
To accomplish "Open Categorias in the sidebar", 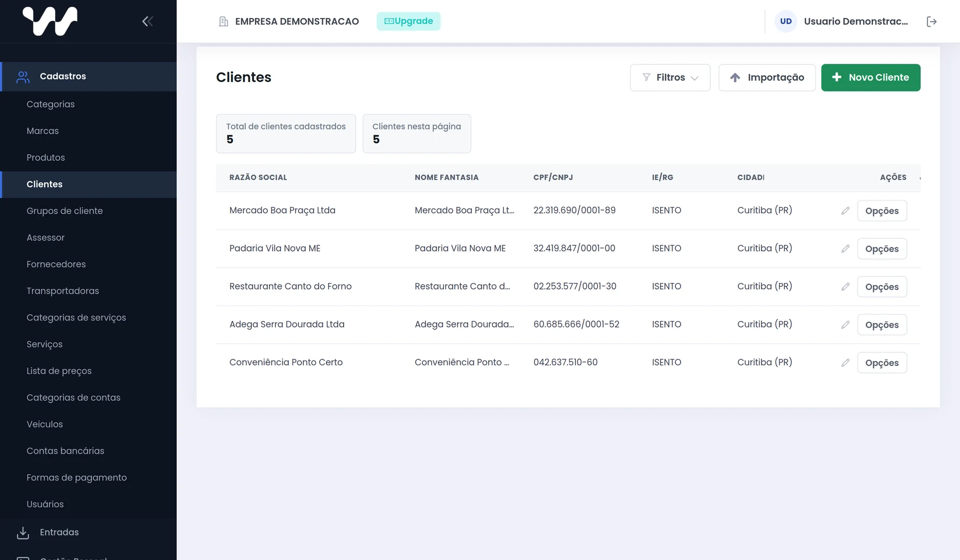I will click(51, 104).
